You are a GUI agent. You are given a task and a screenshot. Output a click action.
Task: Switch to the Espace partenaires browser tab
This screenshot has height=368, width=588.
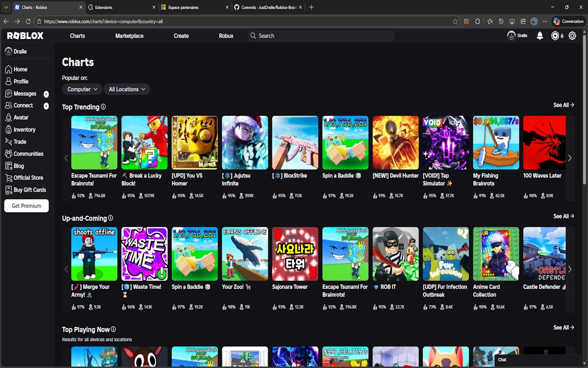click(x=194, y=7)
